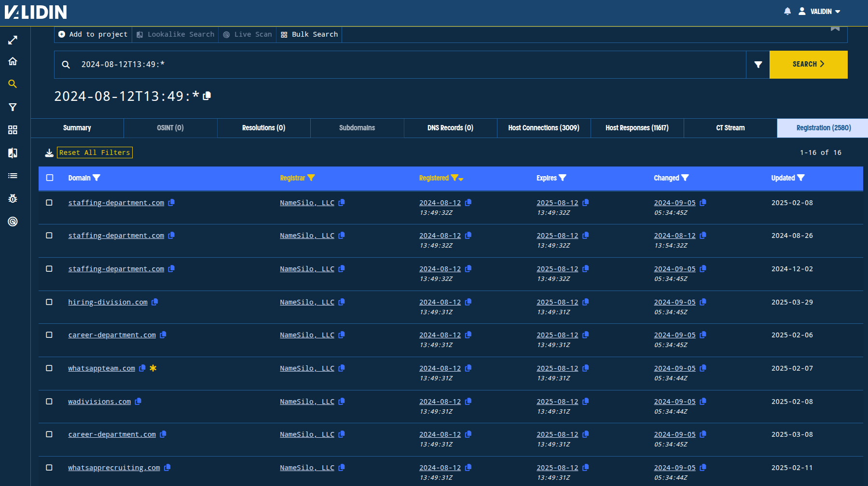Switch to Summary tab

(x=77, y=128)
